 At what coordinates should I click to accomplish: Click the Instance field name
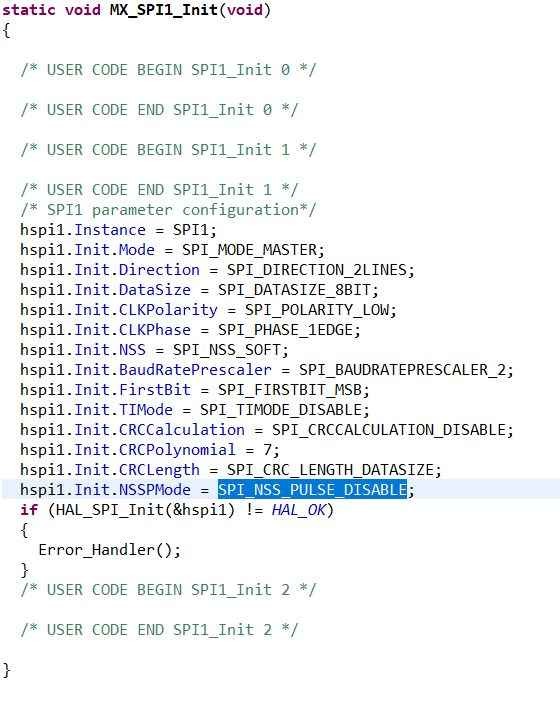(110, 230)
